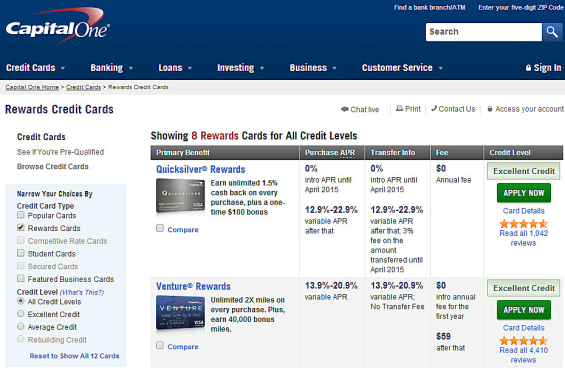Click Enter your five-digit ZIP Code

tap(521, 8)
